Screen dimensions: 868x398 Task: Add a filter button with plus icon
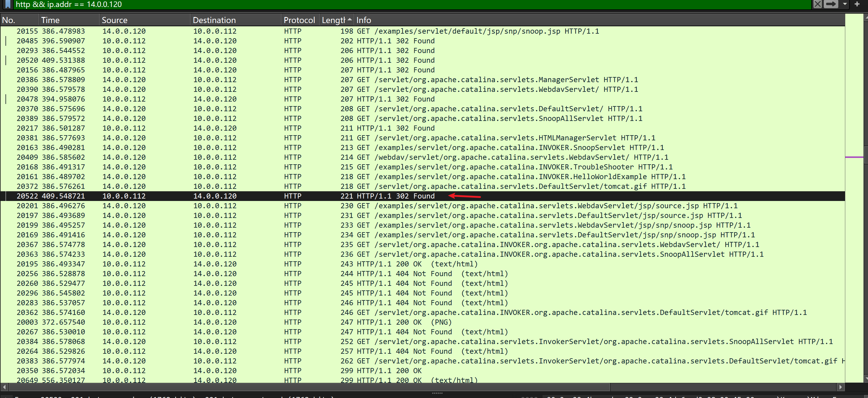point(857,4)
